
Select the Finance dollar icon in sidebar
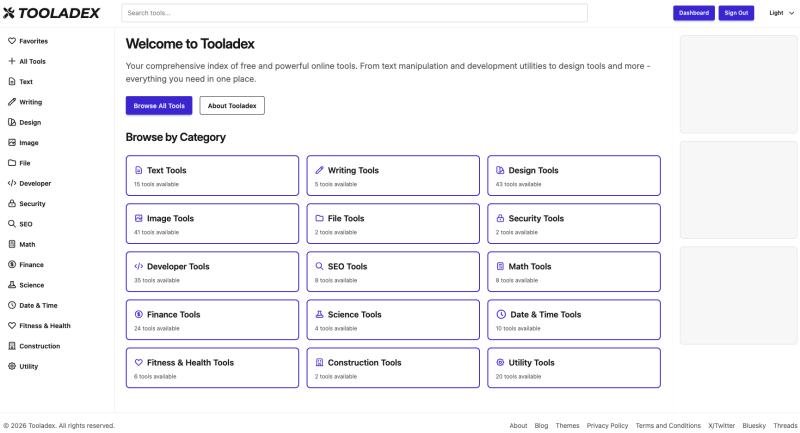(x=12, y=265)
